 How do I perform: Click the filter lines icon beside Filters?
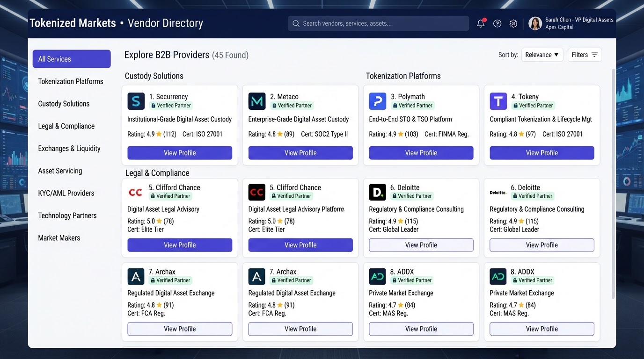pos(594,55)
